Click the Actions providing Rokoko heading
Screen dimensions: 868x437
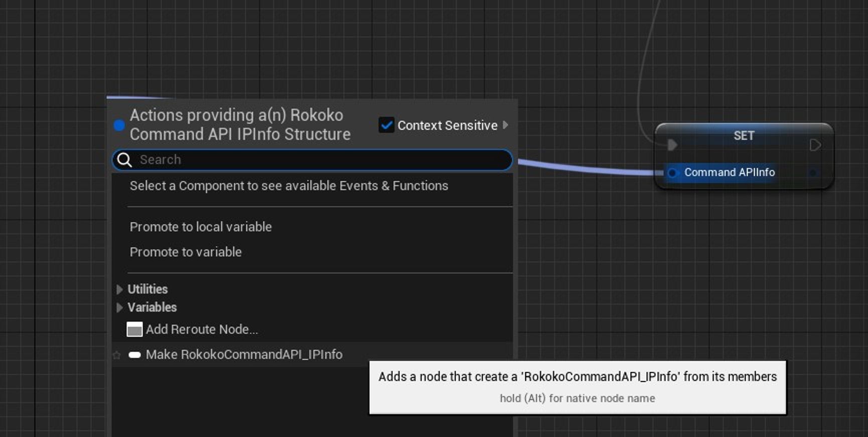click(x=240, y=125)
